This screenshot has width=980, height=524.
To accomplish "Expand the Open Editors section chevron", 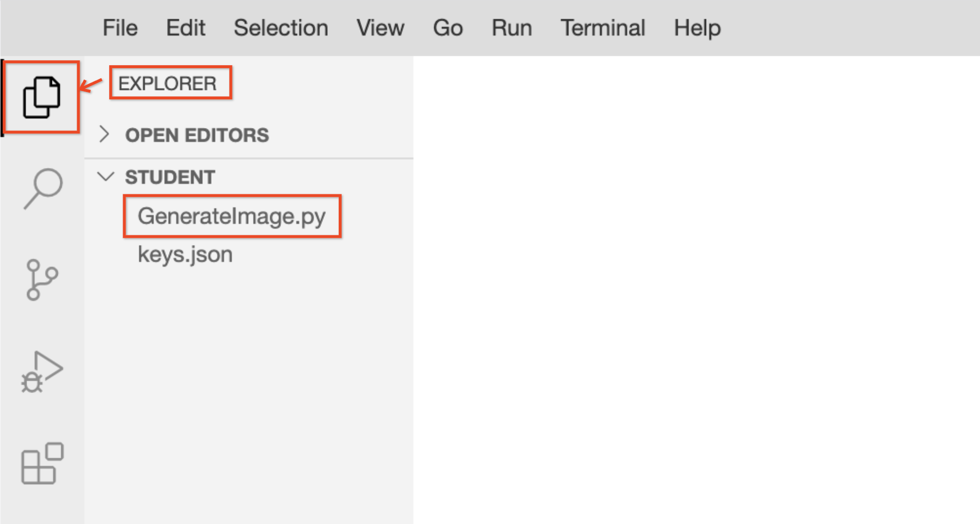I will [x=104, y=134].
